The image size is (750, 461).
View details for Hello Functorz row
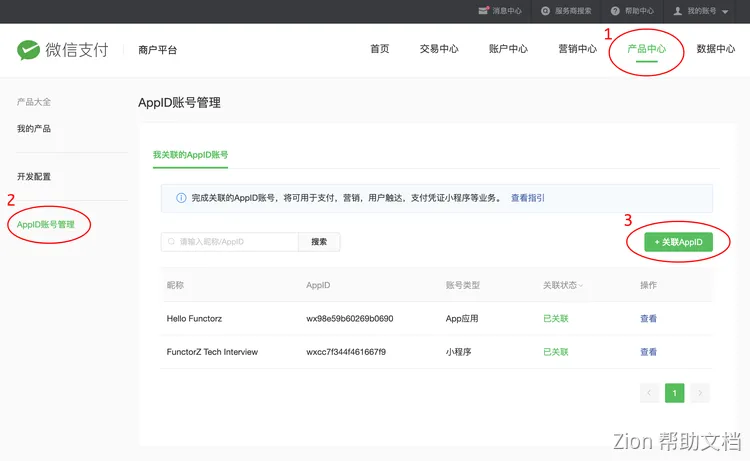(648, 318)
